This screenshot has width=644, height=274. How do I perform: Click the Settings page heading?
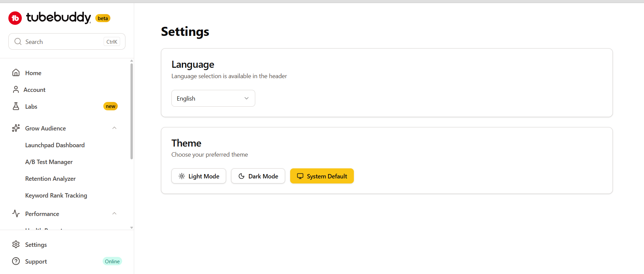[x=185, y=32]
